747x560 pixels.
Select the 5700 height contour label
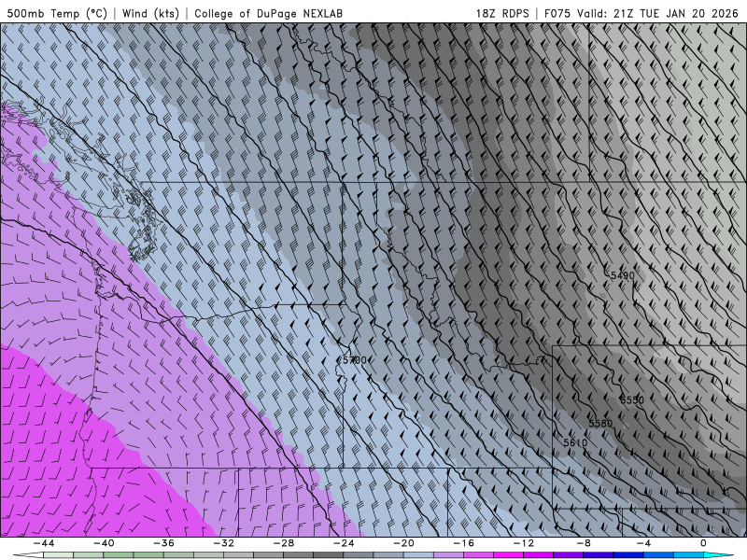pyautogui.click(x=355, y=360)
